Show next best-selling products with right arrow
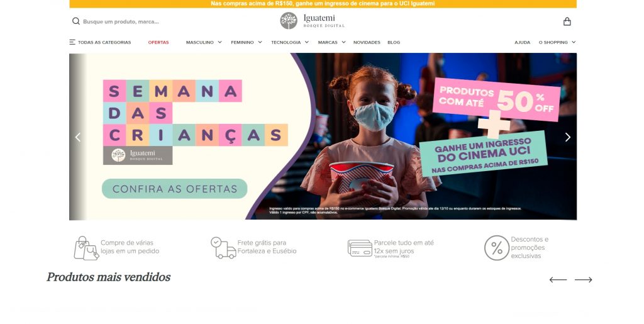This screenshot has height=324, width=644. tap(583, 280)
